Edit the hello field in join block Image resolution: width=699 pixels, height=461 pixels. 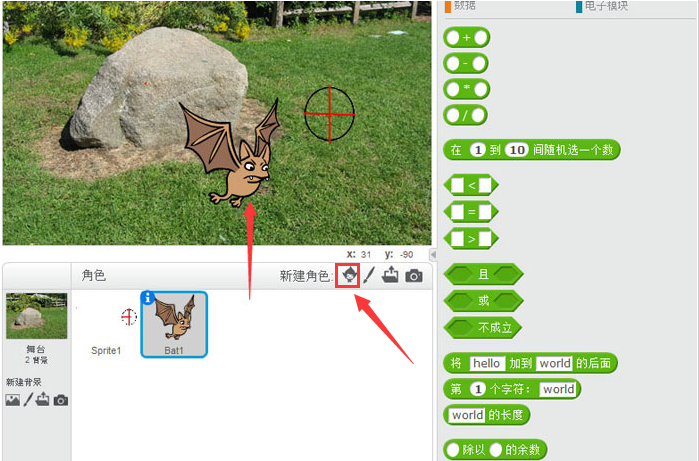tap(487, 363)
